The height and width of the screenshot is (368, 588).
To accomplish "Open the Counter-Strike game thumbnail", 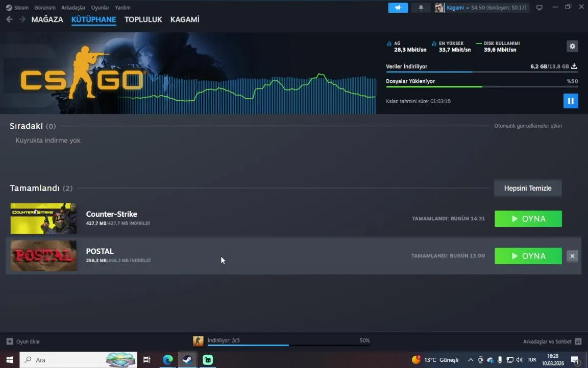I will 43,219.
